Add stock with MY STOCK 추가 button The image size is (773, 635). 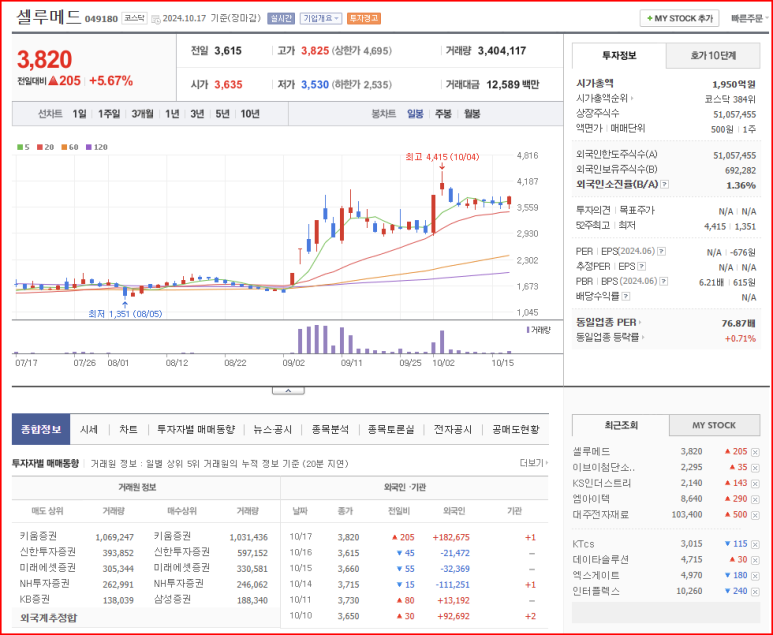[x=679, y=18]
